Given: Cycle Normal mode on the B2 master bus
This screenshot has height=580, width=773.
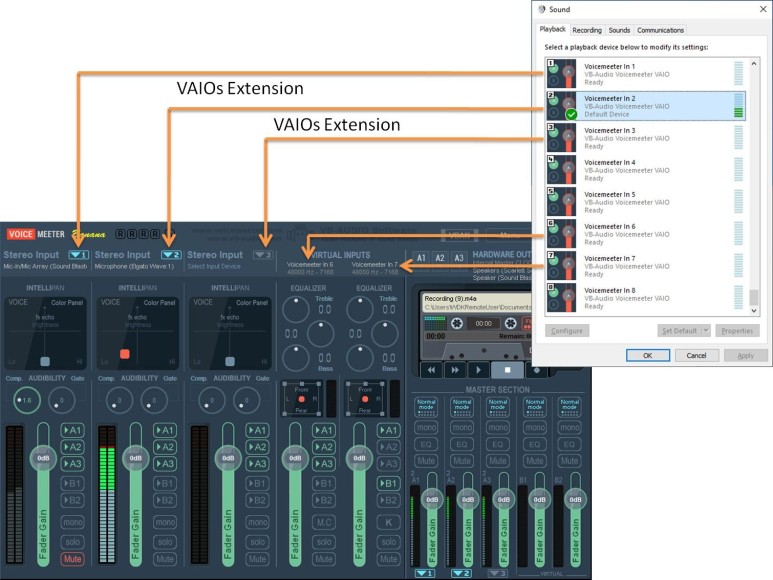Looking at the screenshot, I should pyautogui.click(x=569, y=407).
